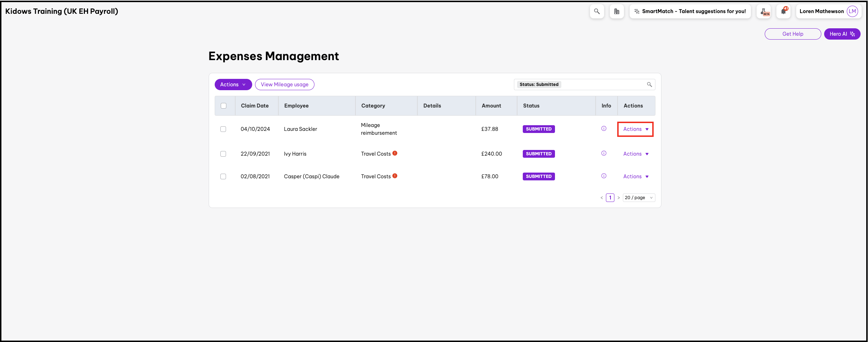Screen dimensions: 868x342
Task: Open Actions menu for Casper Claude's row
Action: [x=635, y=176]
